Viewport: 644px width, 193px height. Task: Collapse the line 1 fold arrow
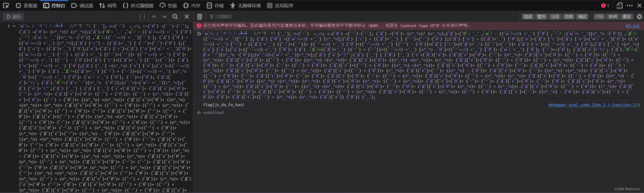tap(14, 26)
